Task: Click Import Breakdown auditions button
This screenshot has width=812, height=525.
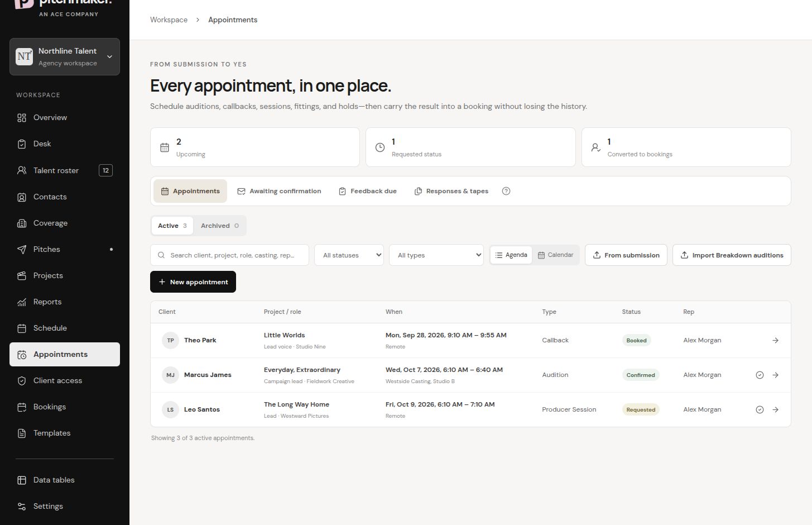Action: (x=732, y=255)
